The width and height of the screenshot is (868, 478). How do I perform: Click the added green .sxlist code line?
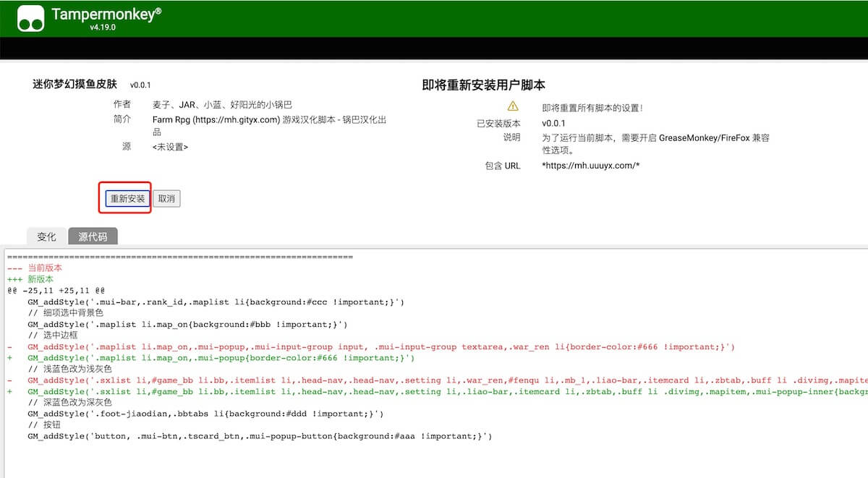(x=434, y=392)
